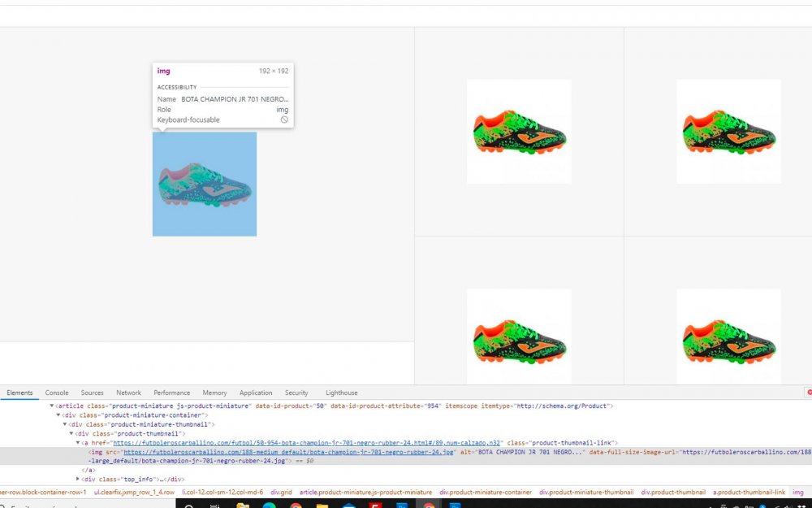This screenshot has height=508, width=812.
Task: Click the Windows Search icon
Action: pos(188,505)
